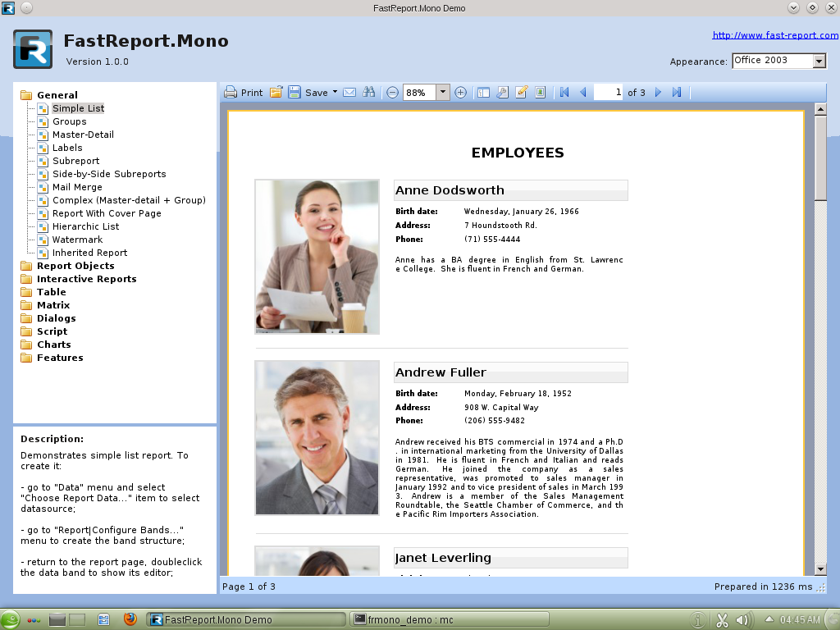
Task: Select the Master-Detail report in the tree
Action: (x=83, y=135)
